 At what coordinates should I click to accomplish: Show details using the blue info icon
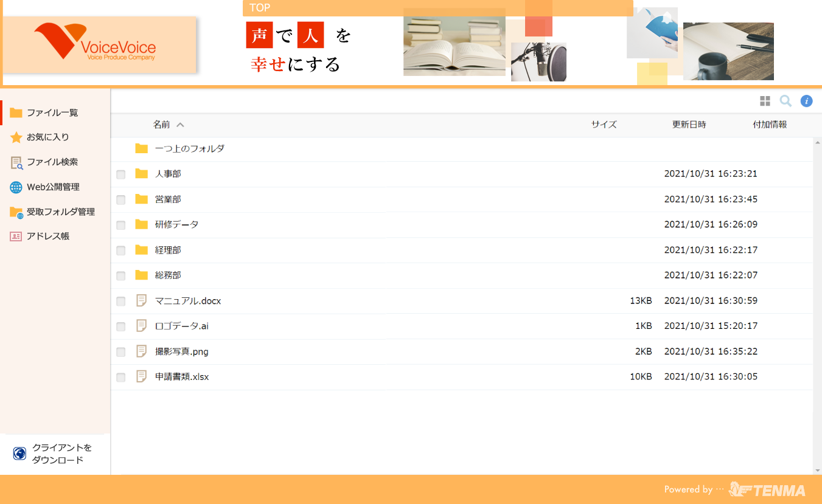coord(806,101)
